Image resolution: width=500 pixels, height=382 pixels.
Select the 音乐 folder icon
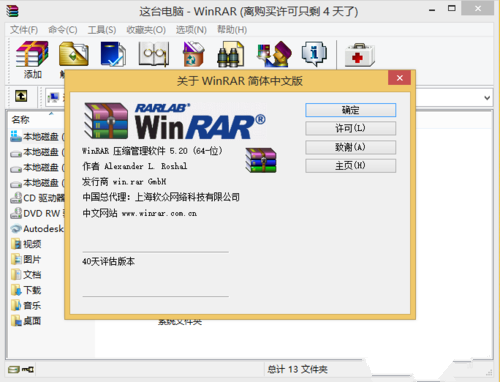pos(16,305)
